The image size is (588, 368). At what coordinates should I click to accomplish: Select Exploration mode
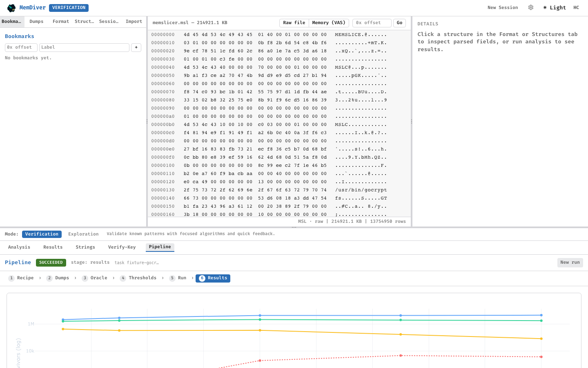(x=83, y=234)
